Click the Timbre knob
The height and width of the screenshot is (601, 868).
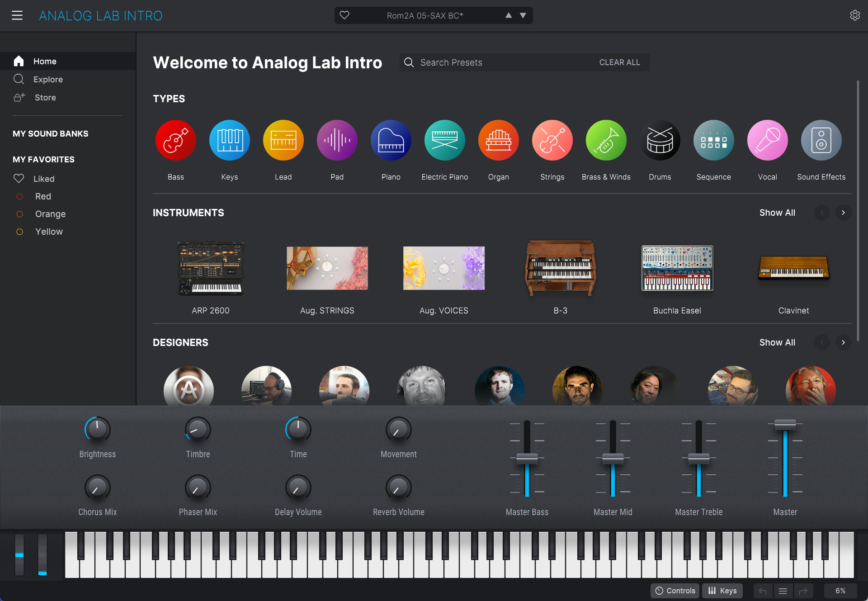(198, 429)
